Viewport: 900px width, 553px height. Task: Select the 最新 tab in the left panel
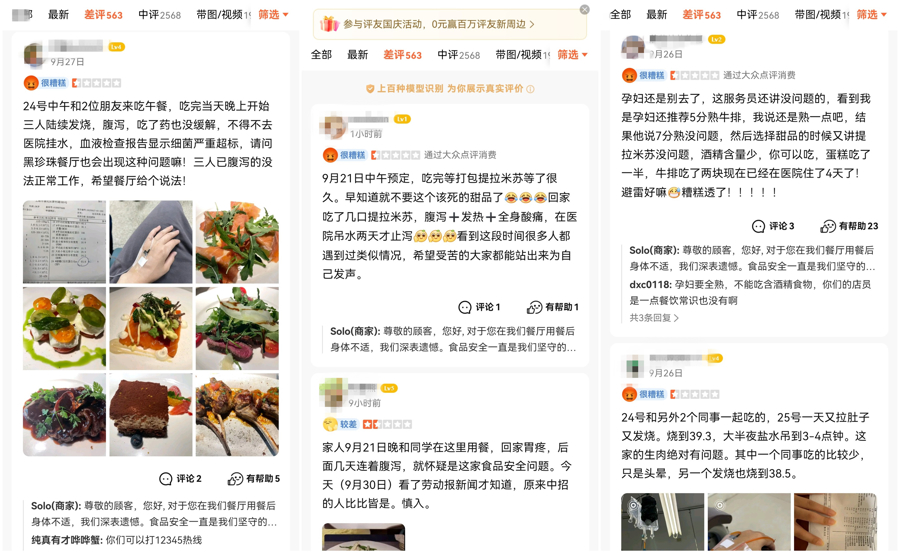(58, 14)
